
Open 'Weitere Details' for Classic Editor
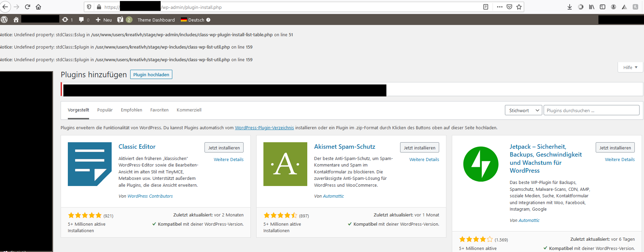228,160
